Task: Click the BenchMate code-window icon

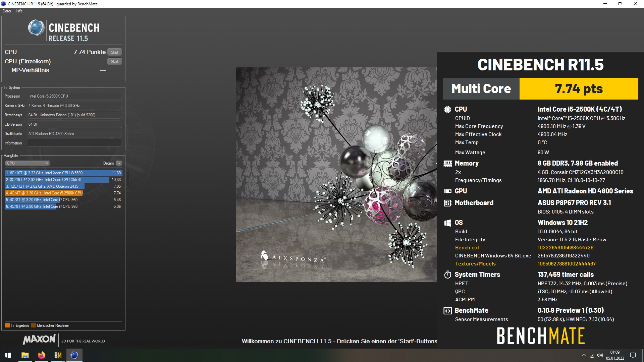Action: click(x=447, y=311)
